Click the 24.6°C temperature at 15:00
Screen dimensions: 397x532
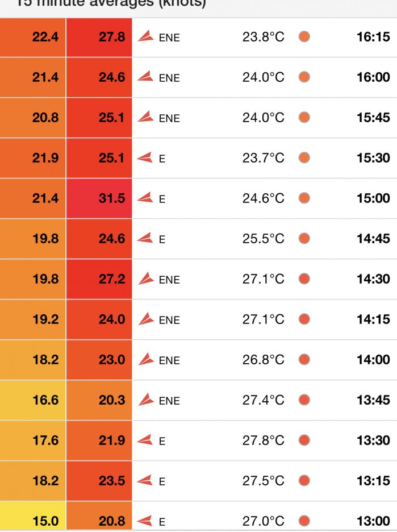coord(264,198)
